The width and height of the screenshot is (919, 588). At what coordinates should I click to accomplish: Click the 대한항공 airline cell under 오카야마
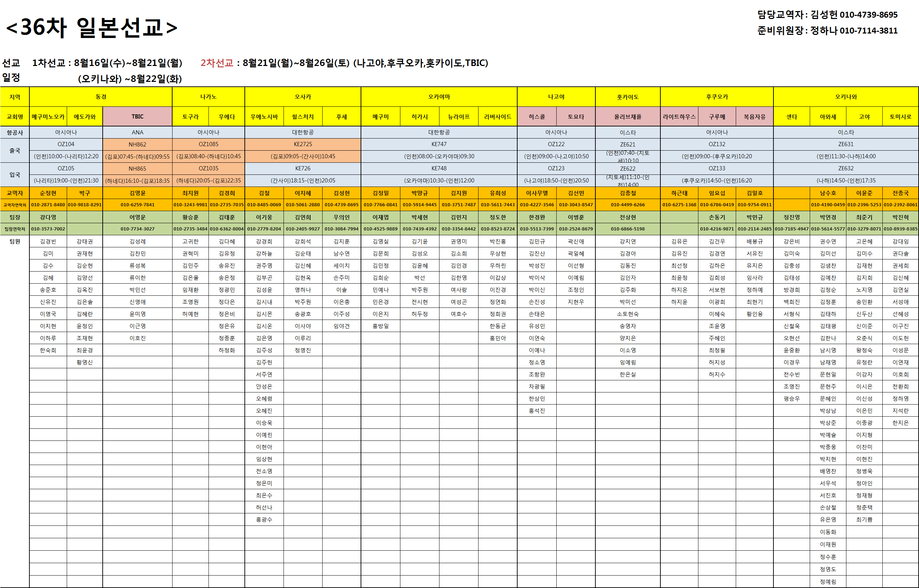click(439, 132)
